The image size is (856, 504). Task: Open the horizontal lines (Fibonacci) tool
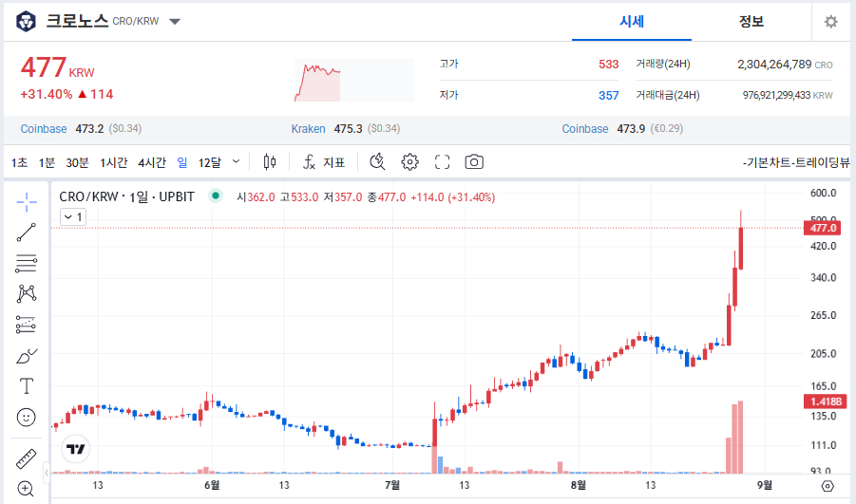[27, 264]
